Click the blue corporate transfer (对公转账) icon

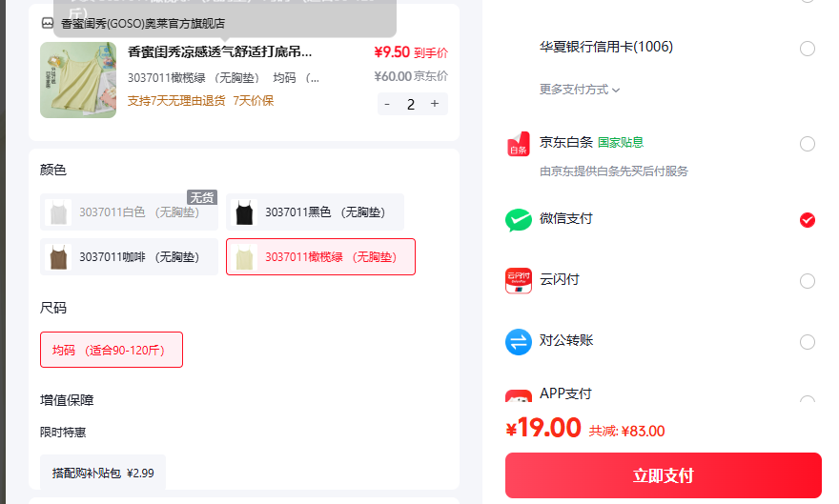[519, 342]
